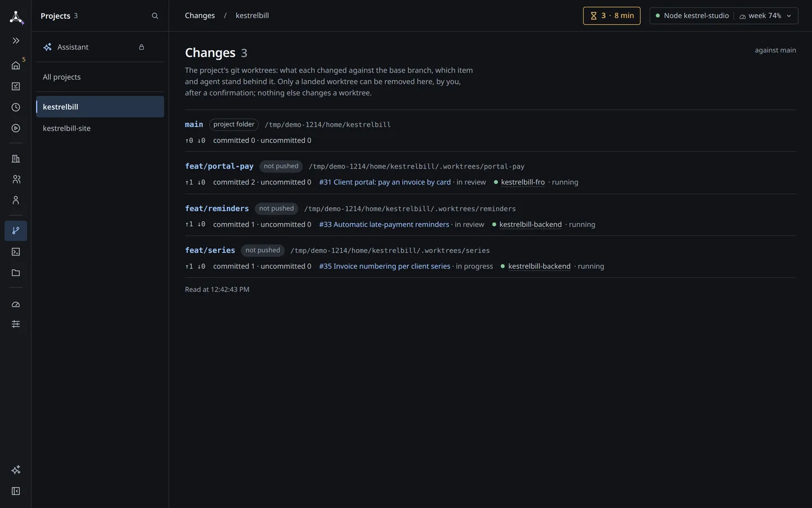This screenshot has height=508, width=812.
Task: Open the play-circle runs icon in sidebar
Action: [16, 128]
